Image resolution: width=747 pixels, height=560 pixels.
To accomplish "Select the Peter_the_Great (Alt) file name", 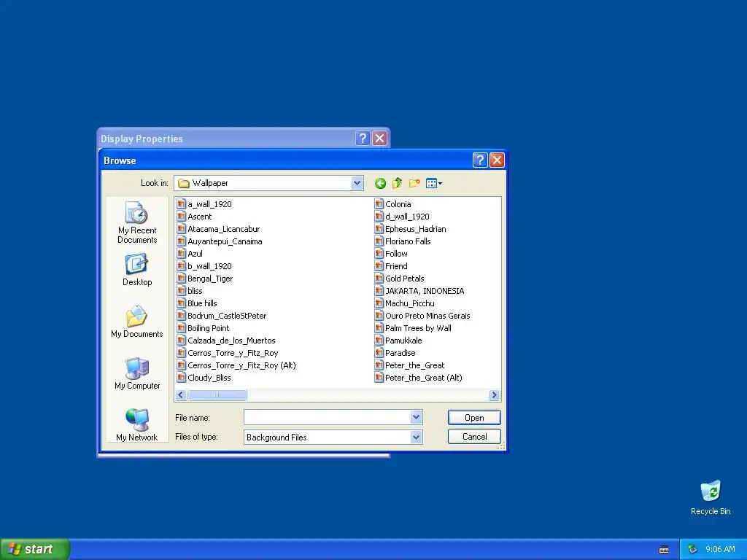I will (424, 378).
